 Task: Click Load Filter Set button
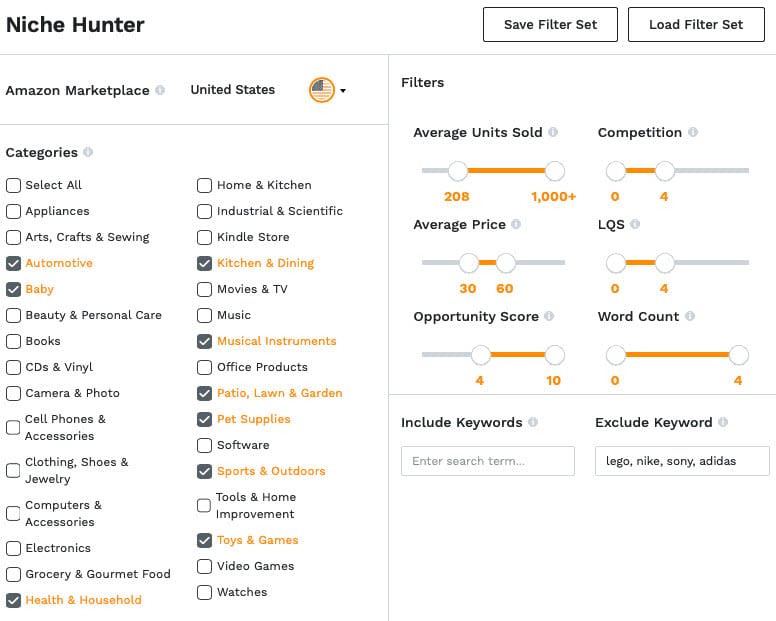[x=696, y=24]
